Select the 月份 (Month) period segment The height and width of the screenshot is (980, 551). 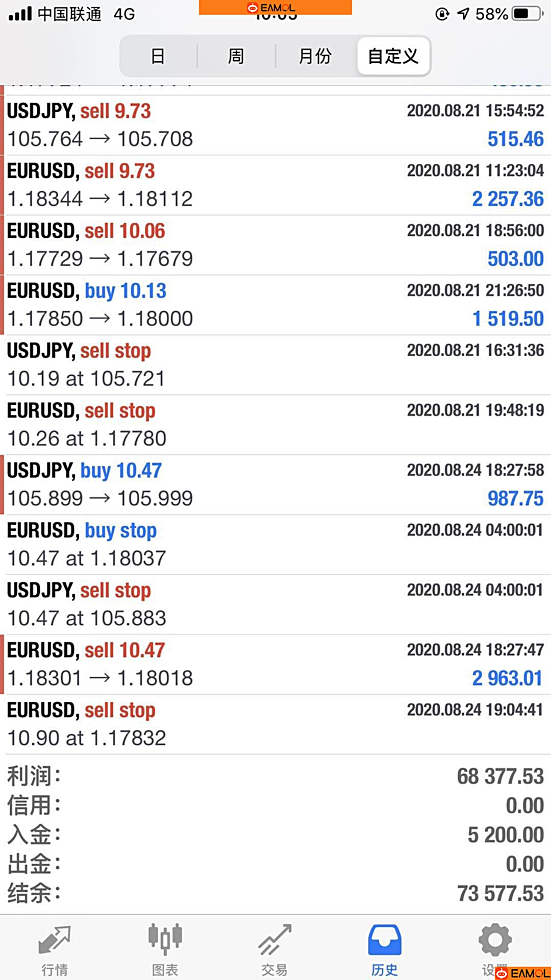tap(315, 56)
